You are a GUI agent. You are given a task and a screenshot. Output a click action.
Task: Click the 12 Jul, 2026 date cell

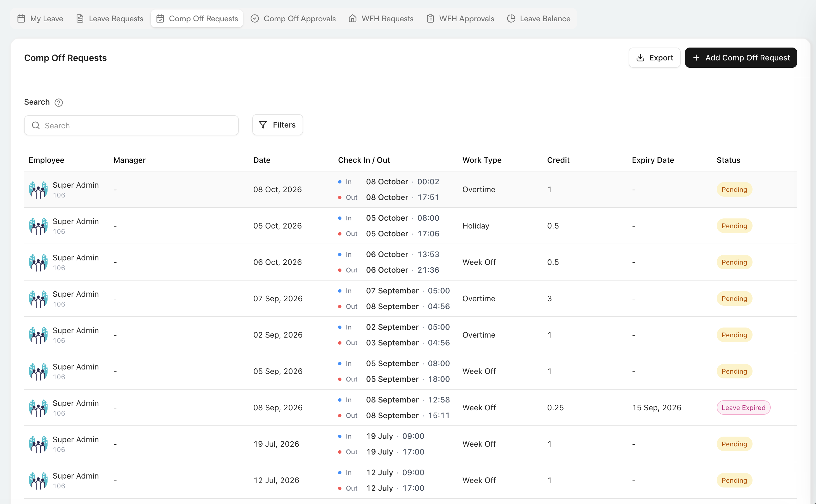[x=276, y=480]
